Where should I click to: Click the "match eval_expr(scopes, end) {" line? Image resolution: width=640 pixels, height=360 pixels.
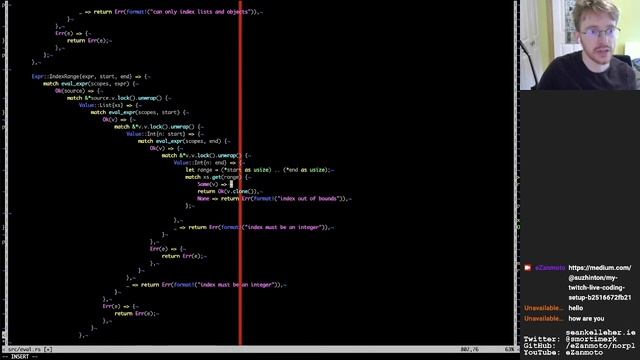(184, 141)
